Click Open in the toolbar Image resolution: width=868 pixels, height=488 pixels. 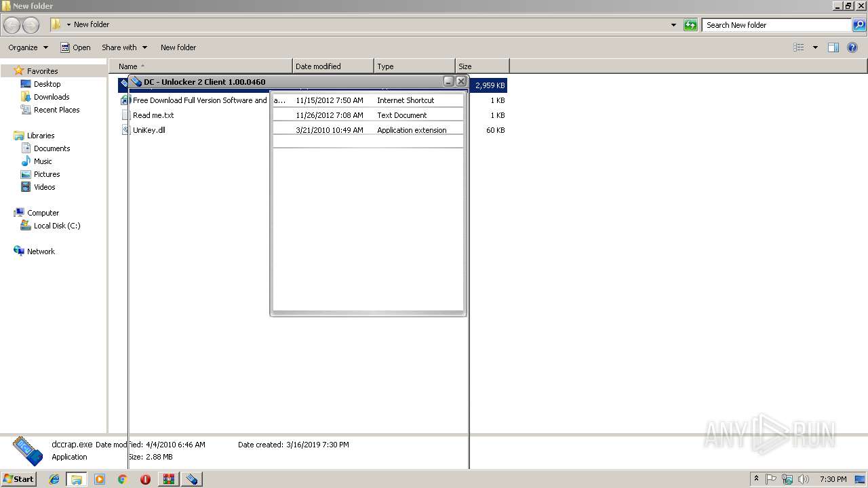tap(75, 47)
